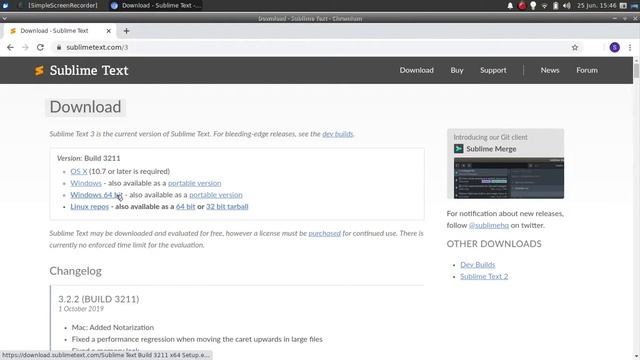Open the Download nav item

[416, 70]
